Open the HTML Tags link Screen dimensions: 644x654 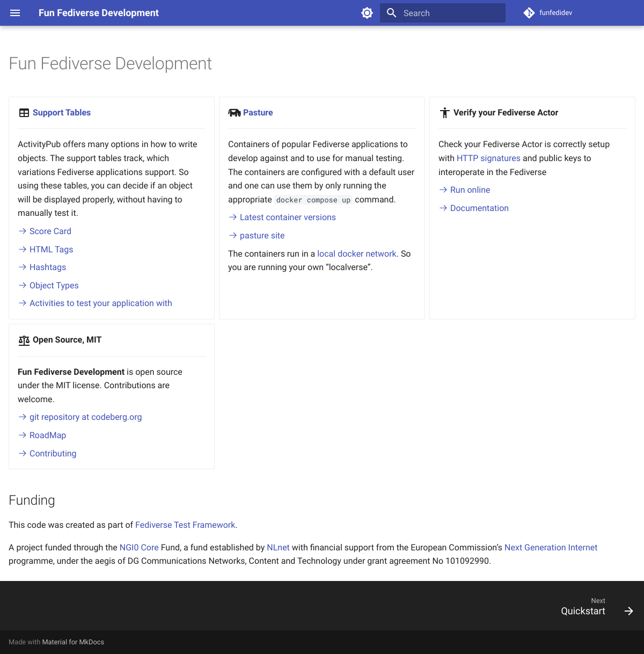52,250
